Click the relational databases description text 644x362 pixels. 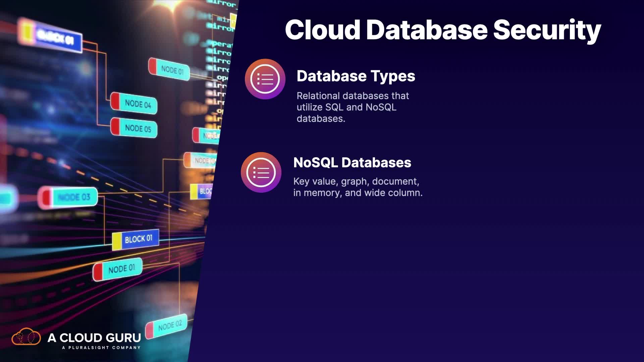pyautogui.click(x=352, y=107)
